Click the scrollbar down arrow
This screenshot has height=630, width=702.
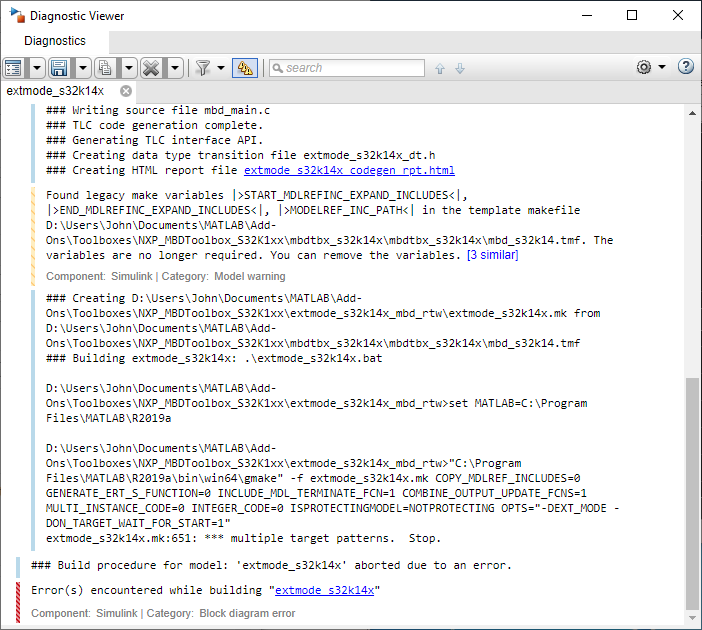click(x=692, y=617)
